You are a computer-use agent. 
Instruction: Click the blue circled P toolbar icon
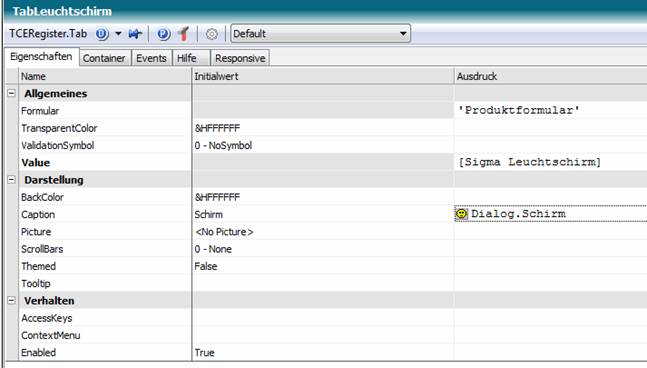(163, 34)
